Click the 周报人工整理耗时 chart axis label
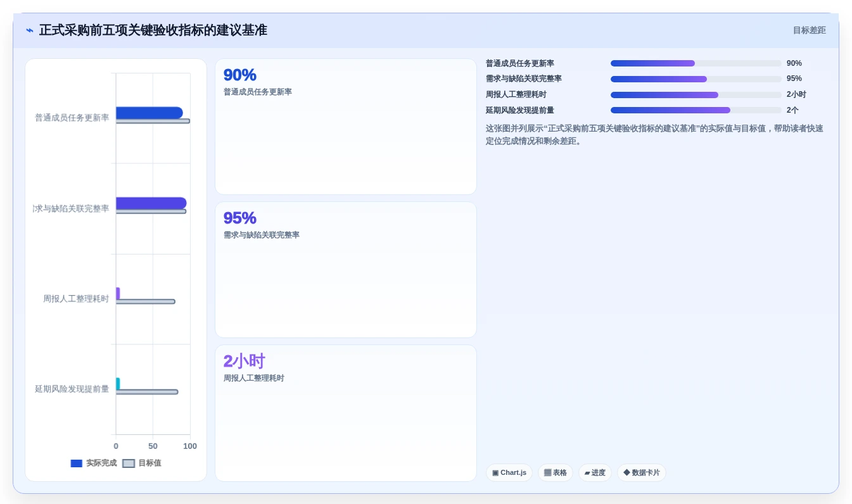The height and width of the screenshot is (504, 852). (76, 299)
